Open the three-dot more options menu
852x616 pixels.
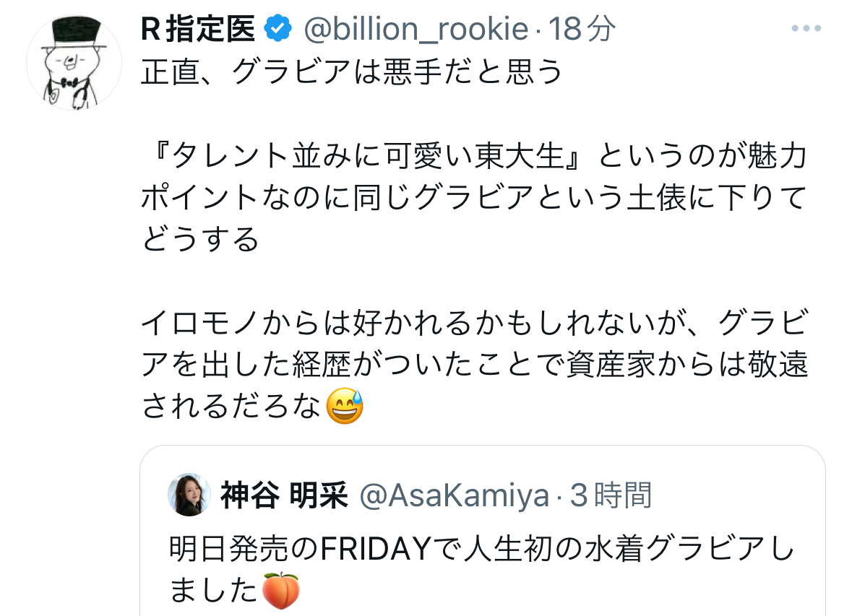pyautogui.click(x=806, y=28)
